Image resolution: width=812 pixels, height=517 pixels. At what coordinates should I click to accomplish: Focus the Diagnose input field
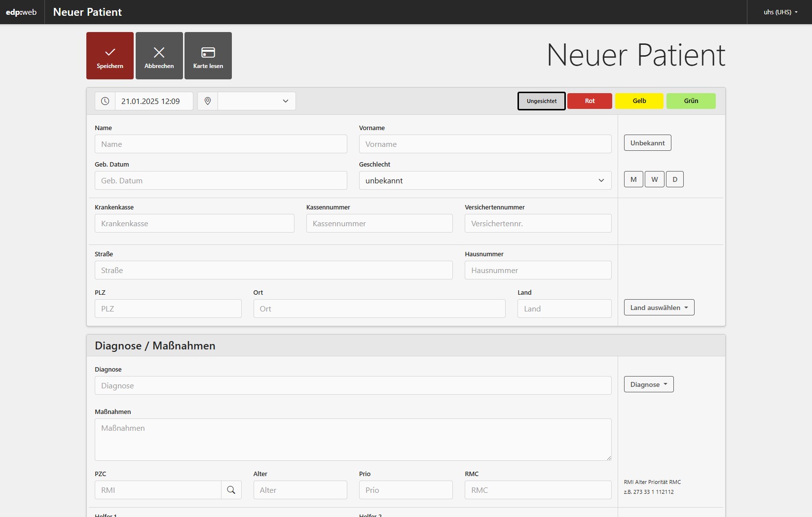(353, 385)
